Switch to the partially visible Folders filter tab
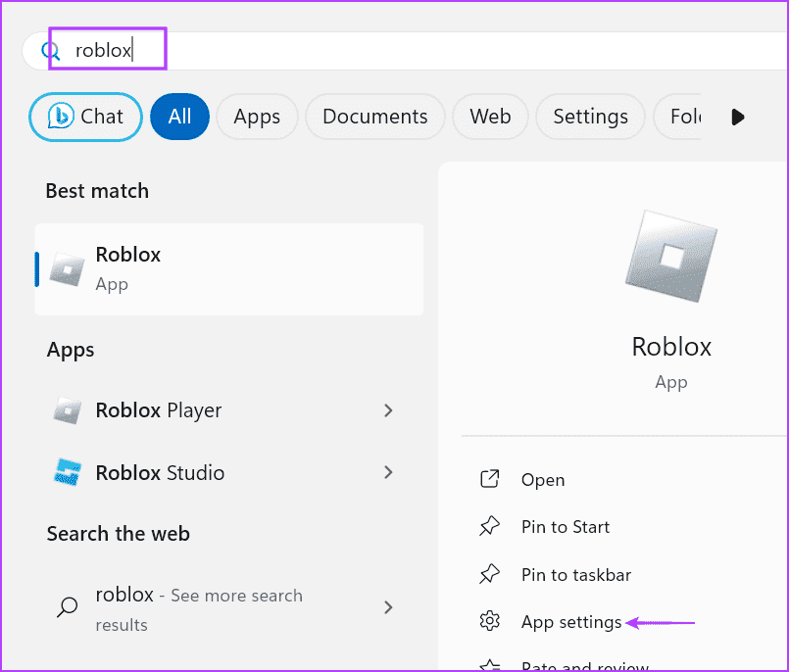 click(x=677, y=117)
